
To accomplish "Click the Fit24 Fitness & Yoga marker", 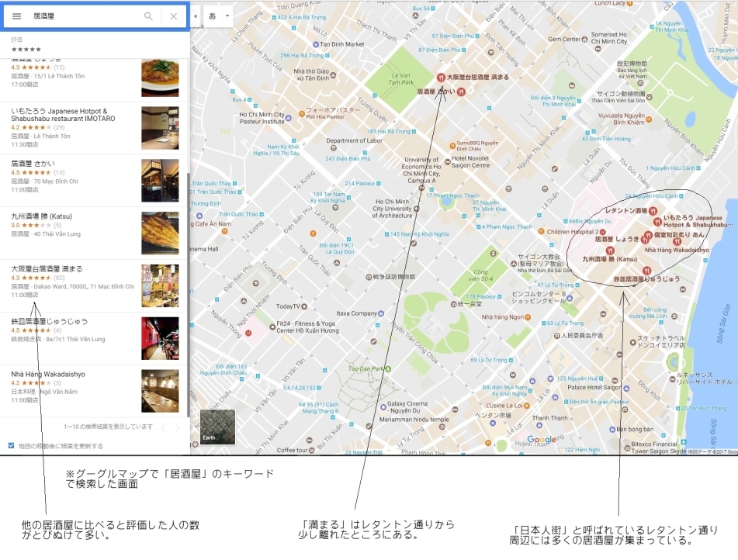I will [272, 327].
